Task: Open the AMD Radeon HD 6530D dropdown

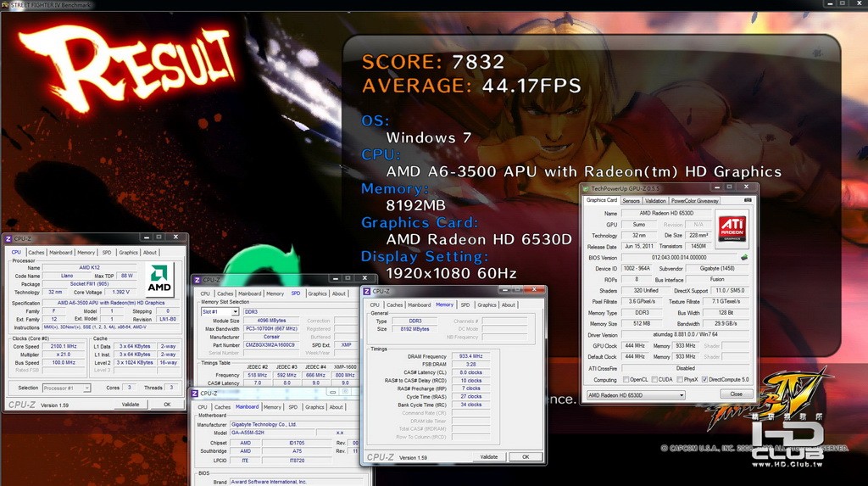Action: [x=636, y=395]
